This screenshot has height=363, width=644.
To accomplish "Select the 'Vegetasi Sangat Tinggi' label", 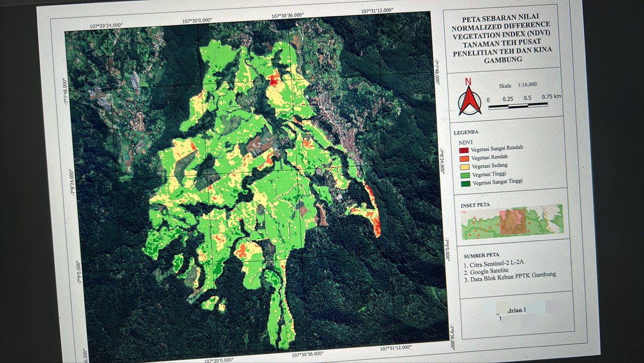I will click(498, 181).
